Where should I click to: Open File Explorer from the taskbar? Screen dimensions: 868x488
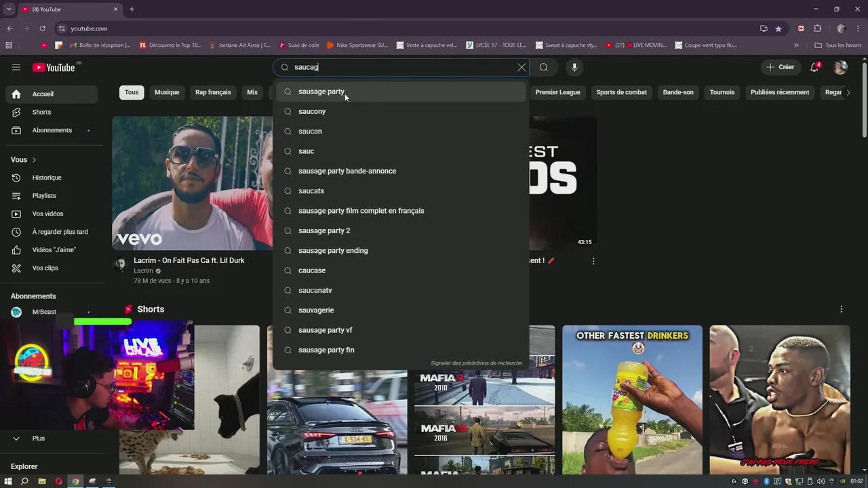click(41, 481)
